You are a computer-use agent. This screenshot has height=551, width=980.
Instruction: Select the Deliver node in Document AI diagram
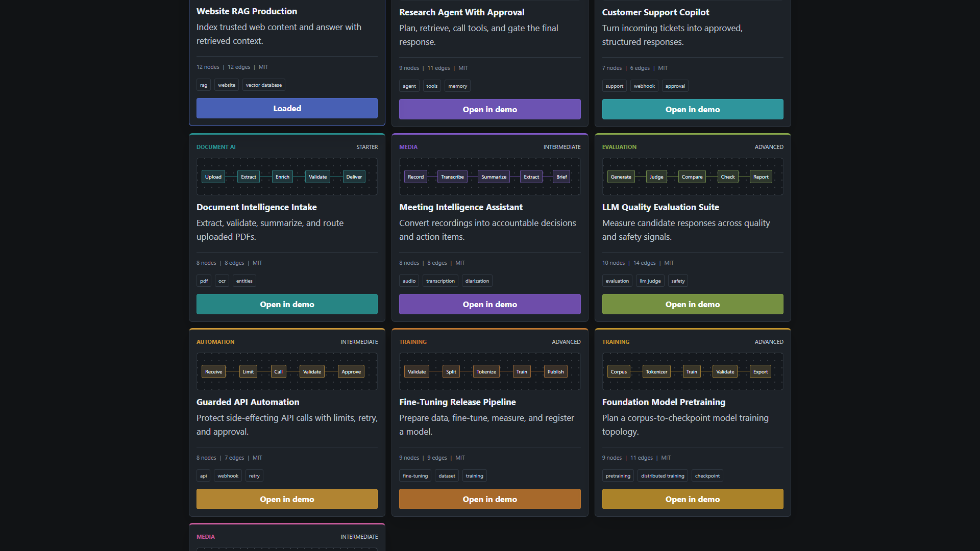coord(354,177)
